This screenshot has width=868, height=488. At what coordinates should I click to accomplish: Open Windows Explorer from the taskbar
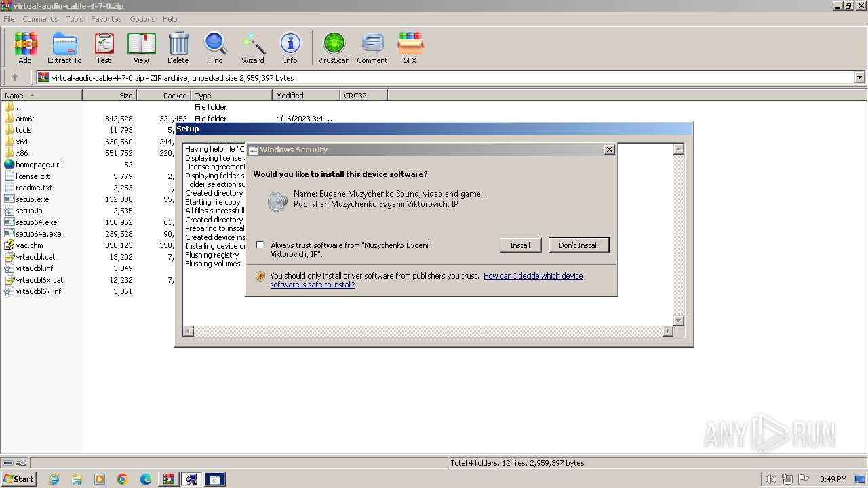(77, 479)
